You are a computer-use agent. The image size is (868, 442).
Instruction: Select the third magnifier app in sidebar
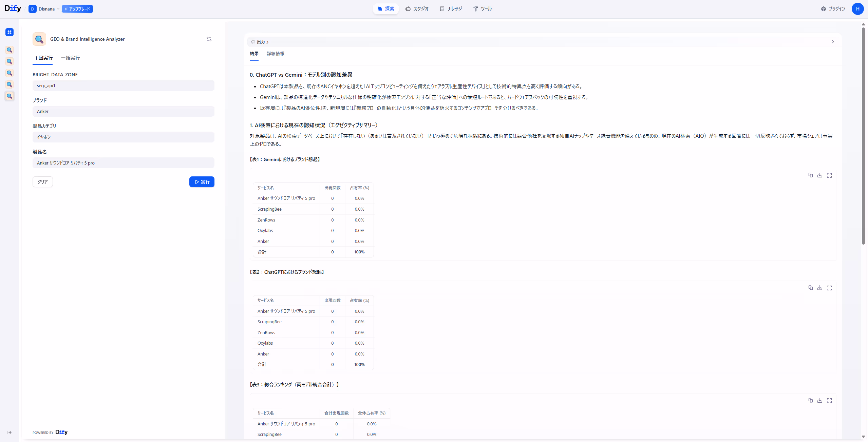point(10,73)
